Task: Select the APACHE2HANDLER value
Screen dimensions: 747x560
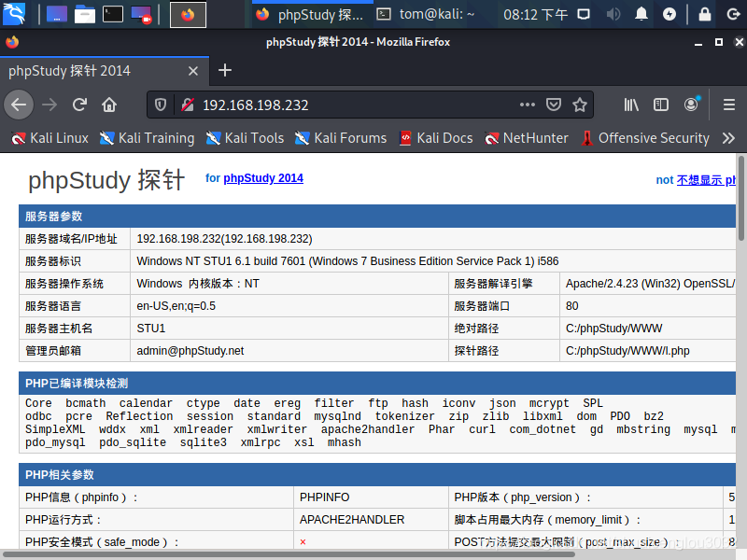Action: [x=352, y=520]
